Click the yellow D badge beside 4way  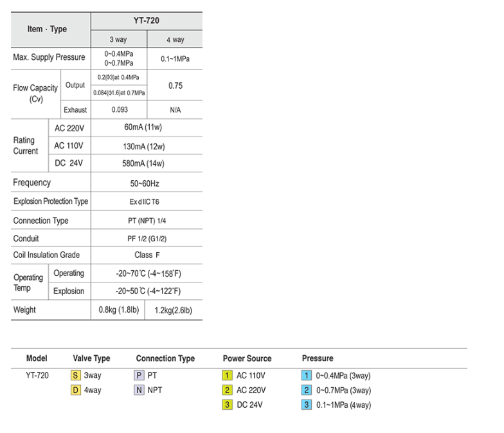(x=76, y=390)
